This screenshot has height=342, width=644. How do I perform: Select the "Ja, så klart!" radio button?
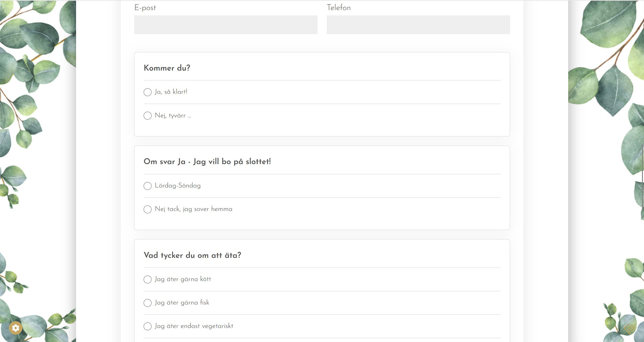point(148,92)
